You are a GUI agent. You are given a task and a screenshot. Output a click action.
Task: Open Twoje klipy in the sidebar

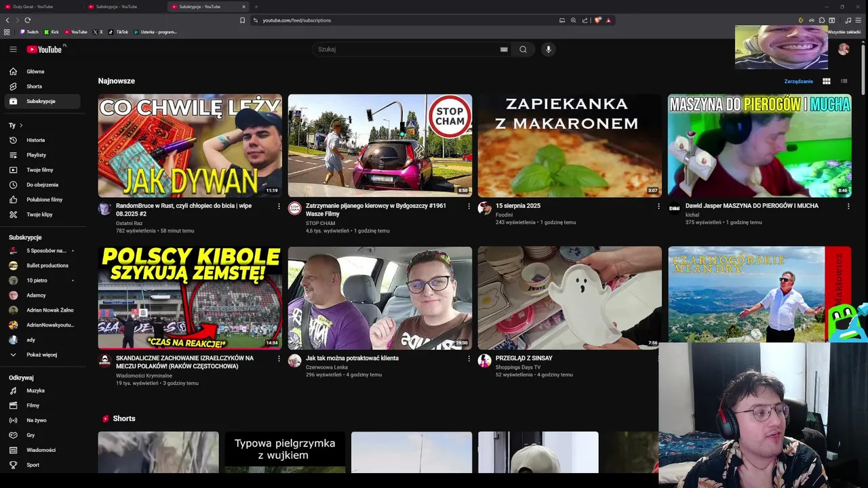[x=43, y=214]
